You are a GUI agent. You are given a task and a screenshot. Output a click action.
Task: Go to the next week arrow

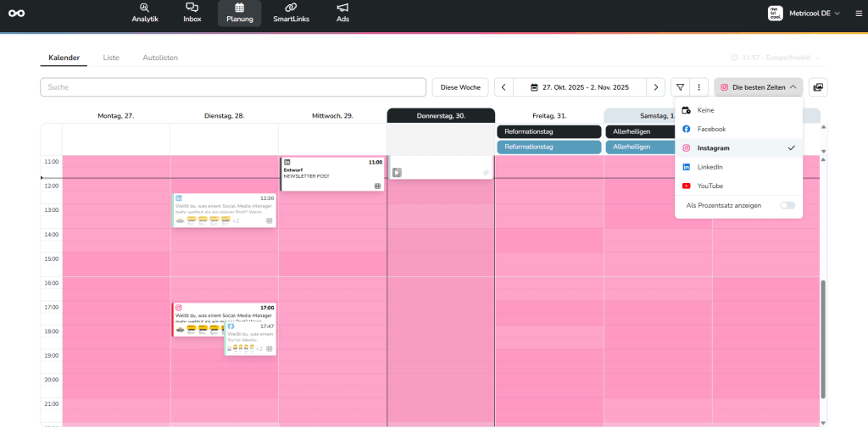pos(655,87)
